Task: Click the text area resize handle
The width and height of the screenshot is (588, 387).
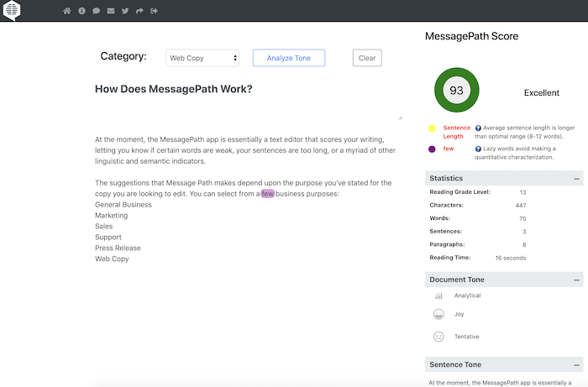Action: [400, 118]
